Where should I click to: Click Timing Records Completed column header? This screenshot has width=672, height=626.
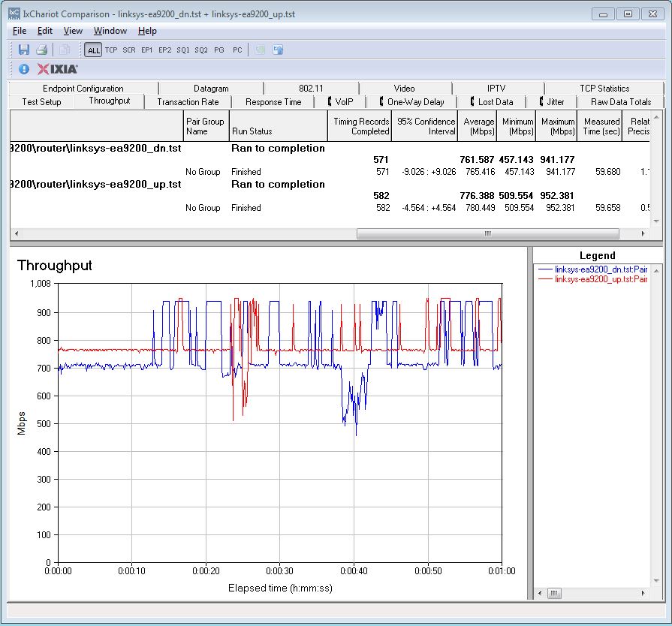(x=360, y=126)
